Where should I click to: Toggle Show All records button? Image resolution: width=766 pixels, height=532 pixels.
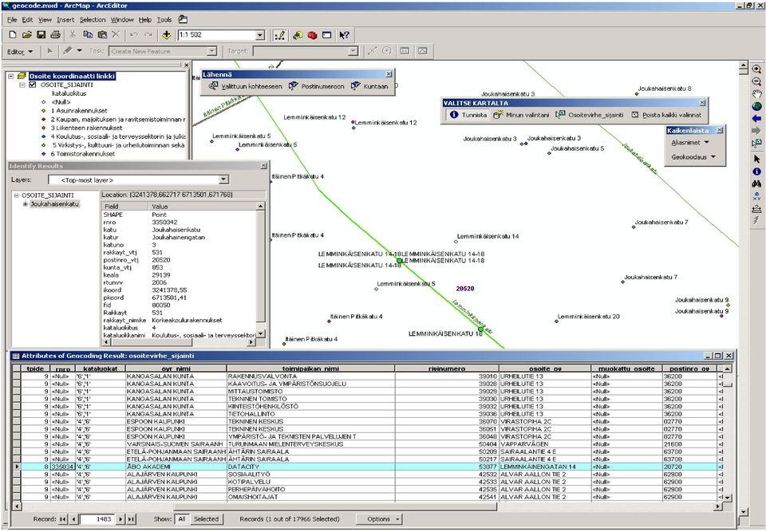click(182, 518)
